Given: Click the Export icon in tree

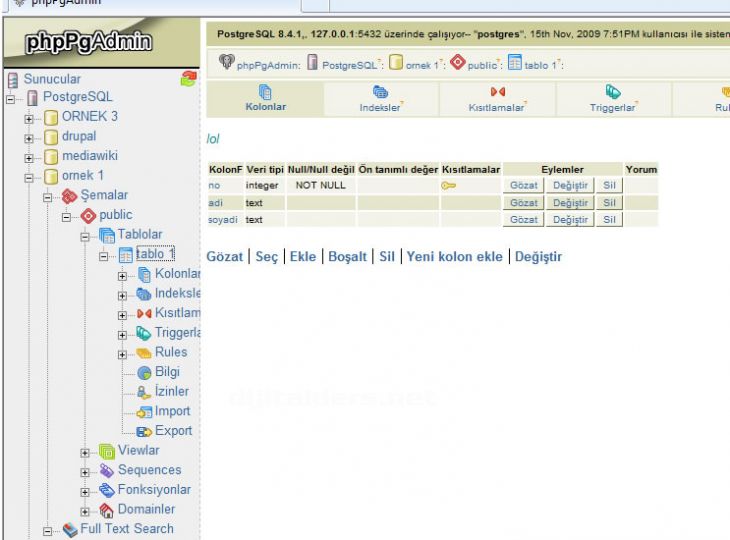Looking at the screenshot, I should [144, 432].
